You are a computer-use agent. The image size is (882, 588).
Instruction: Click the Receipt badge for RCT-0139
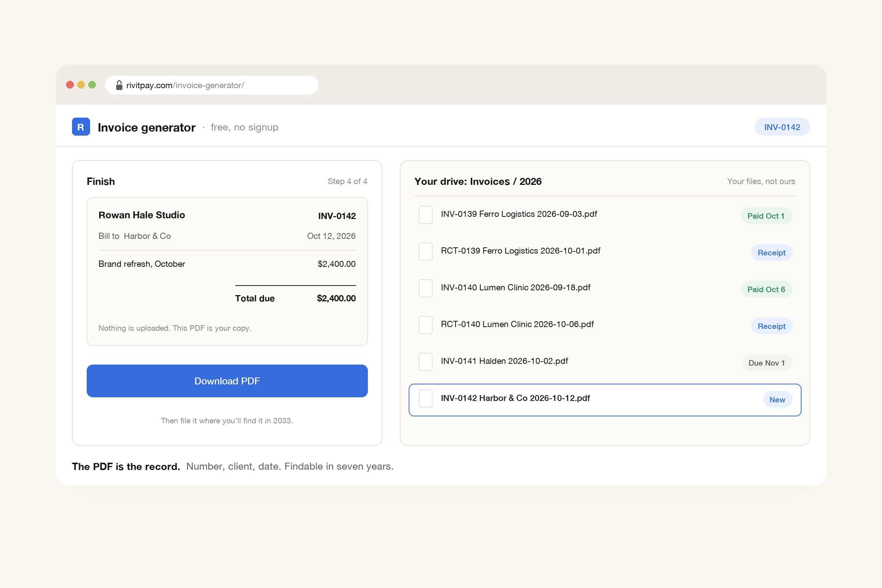pyautogui.click(x=771, y=252)
